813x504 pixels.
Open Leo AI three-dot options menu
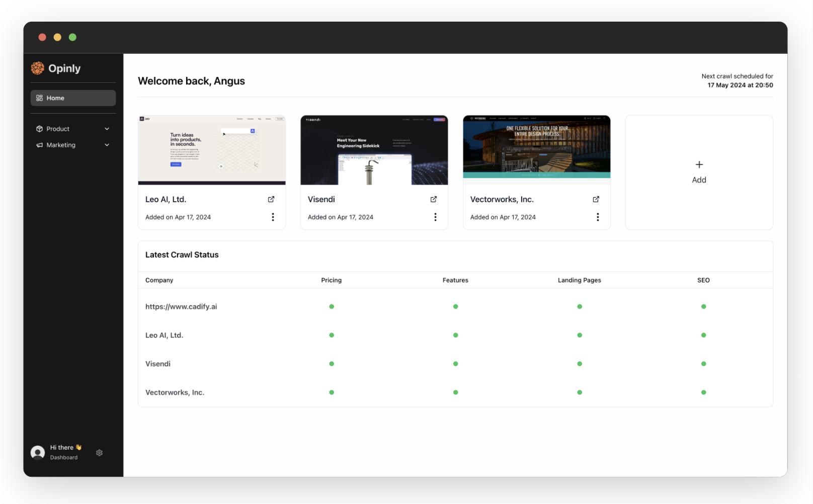[273, 217]
